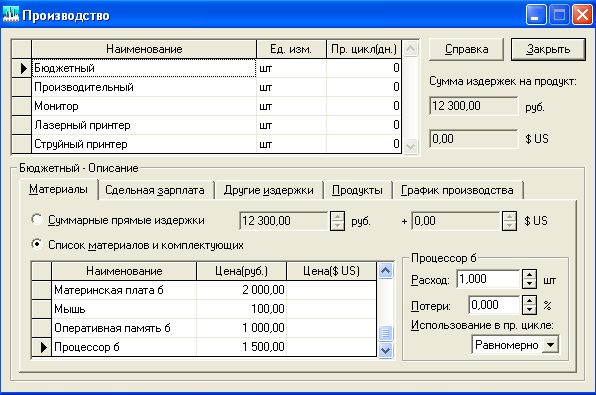This screenshot has height=395, width=596.
Task: Click cycle value 0 of Производительный row
Action: tap(364, 87)
